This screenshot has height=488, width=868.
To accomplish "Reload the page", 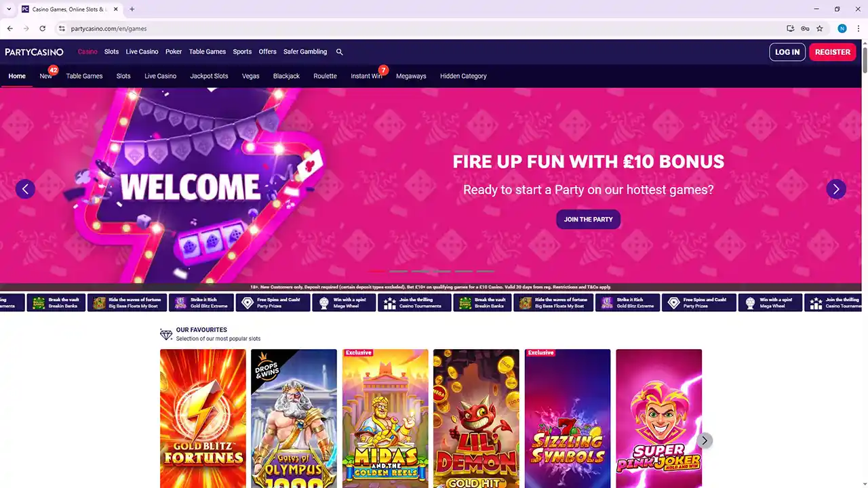I will [42, 28].
